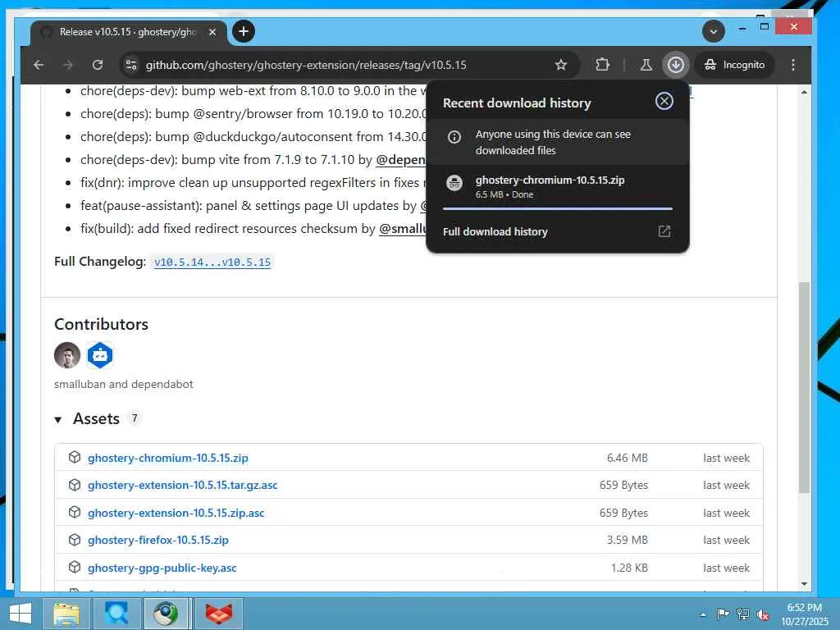Open the tab search dropdown
Screen dimensions: 840x630
pos(714,32)
